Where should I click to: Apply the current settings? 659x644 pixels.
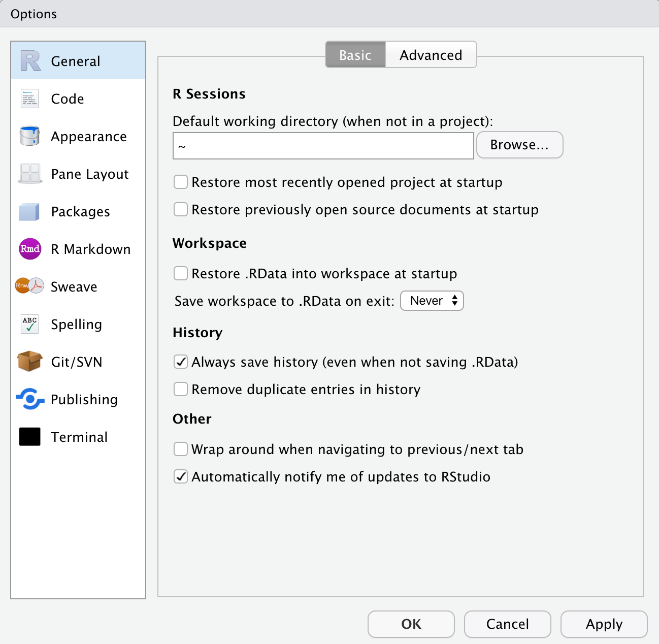pyautogui.click(x=604, y=624)
